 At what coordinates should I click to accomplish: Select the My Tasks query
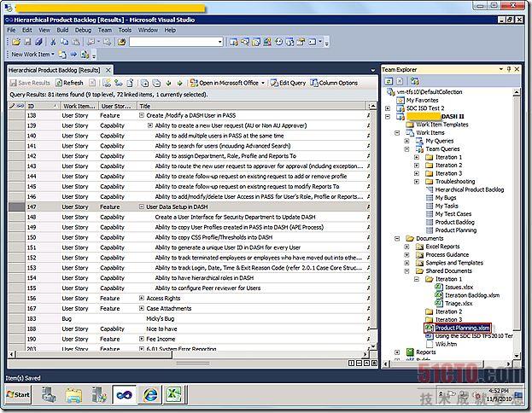(447, 206)
